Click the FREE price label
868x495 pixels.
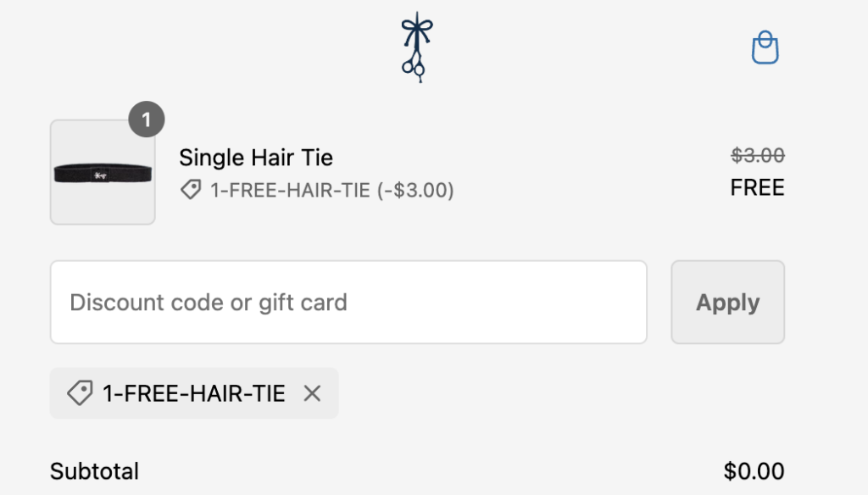[757, 187]
